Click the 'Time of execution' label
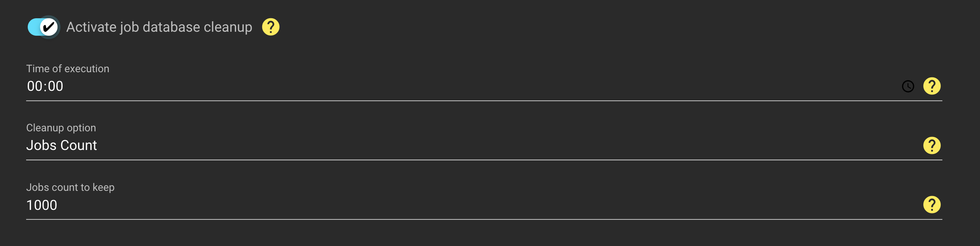The image size is (980, 246). (68, 69)
